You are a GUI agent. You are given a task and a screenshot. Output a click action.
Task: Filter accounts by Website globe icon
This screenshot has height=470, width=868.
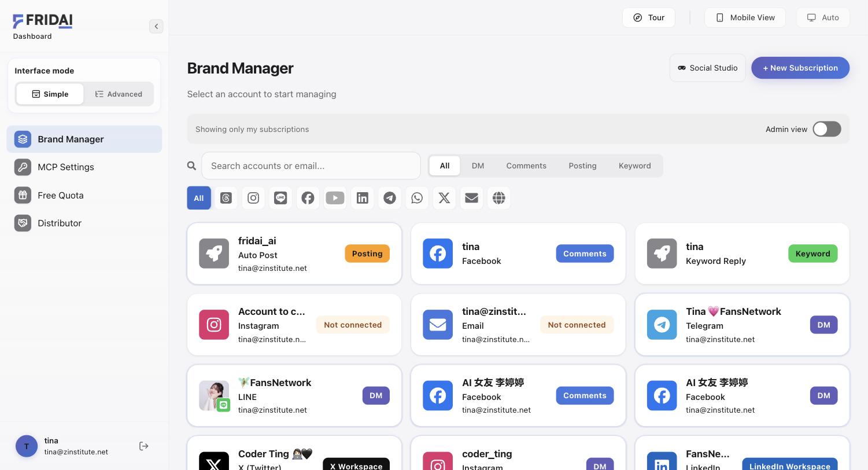click(x=499, y=198)
